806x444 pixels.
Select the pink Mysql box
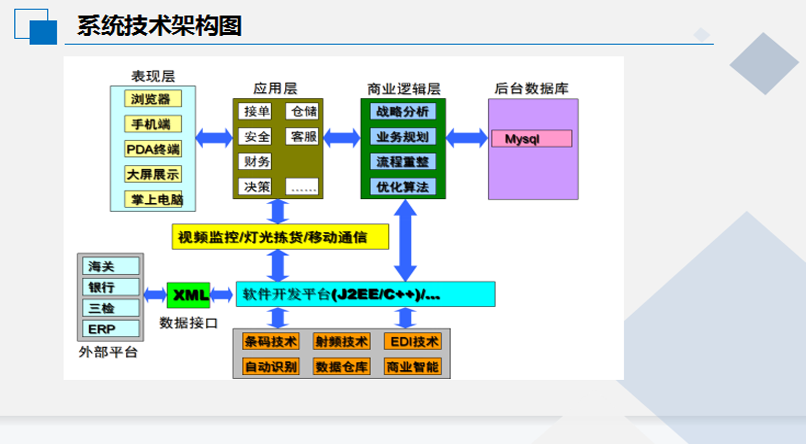click(x=532, y=139)
